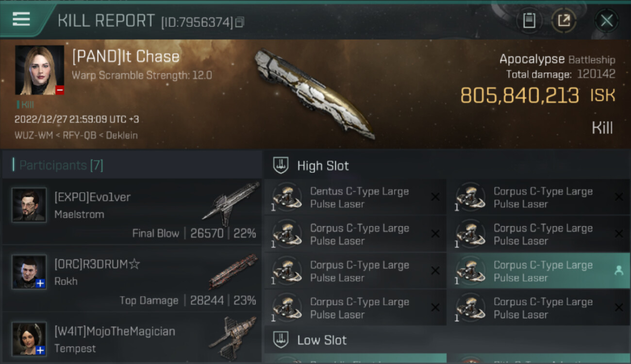Share the kill report externally
631x364 pixels.
click(x=564, y=20)
